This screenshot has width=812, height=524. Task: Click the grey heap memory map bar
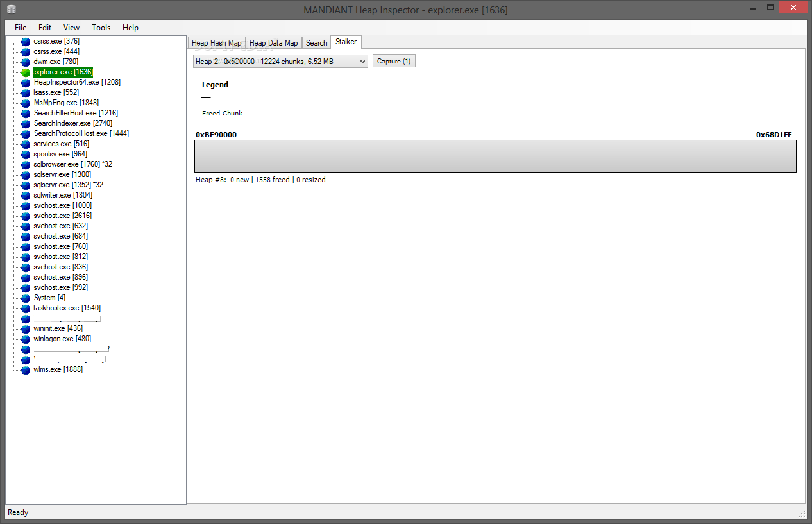click(495, 156)
